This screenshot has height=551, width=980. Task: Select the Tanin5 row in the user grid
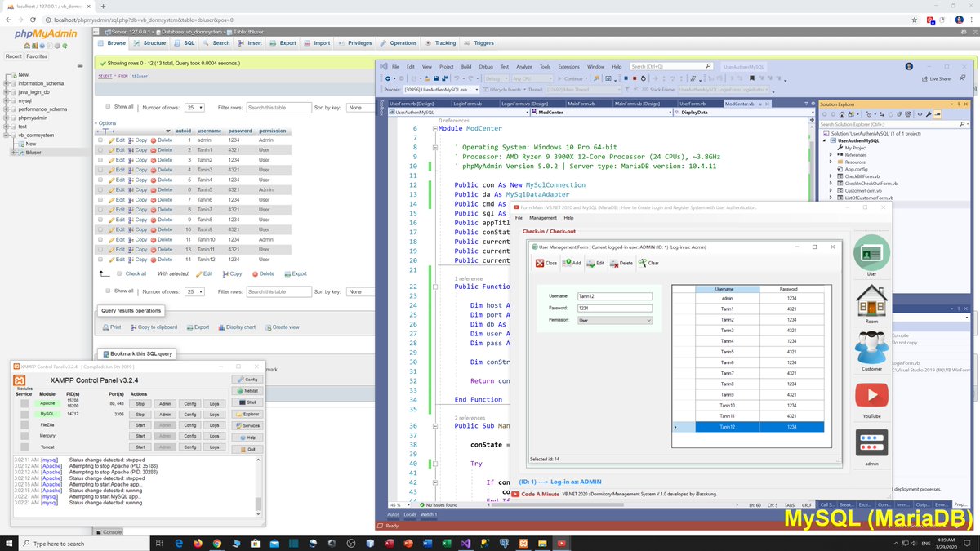pyautogui.click(x=747, y=352)
